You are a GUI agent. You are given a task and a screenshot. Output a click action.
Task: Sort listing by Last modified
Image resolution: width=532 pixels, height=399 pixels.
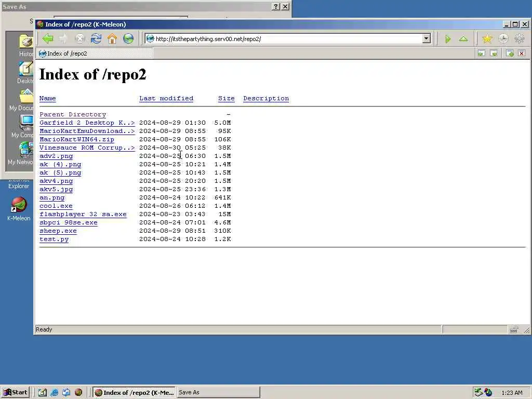click(166, 98)
